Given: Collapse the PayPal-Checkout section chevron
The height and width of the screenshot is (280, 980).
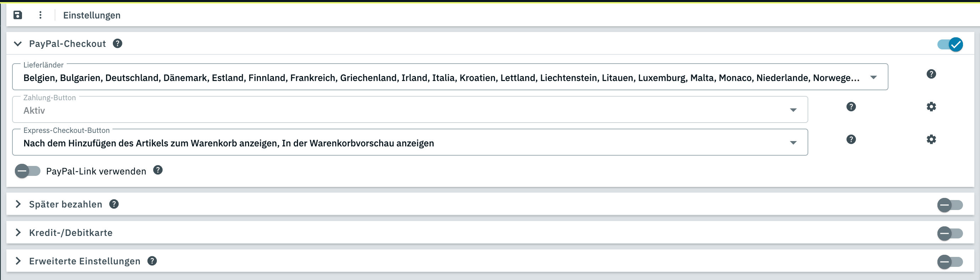Looking at the screenshot, I should 17,44.
